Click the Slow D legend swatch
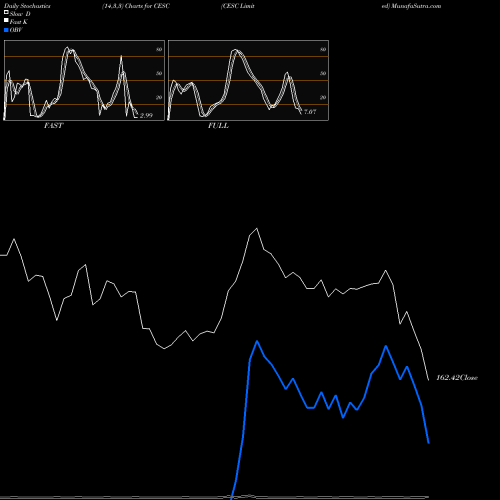The height and width of the screenshot is (500, 500). coord(6,13)
